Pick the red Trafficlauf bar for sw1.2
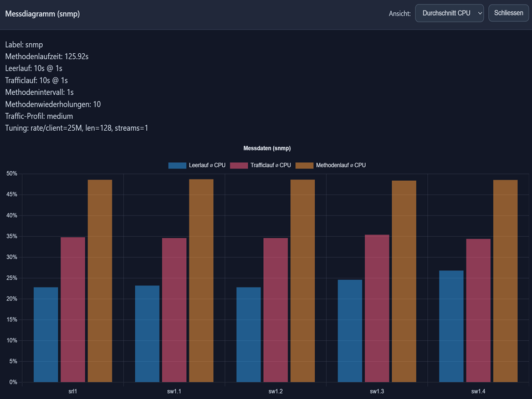Viewport: 532px width, 399px height. tap(275, 310)
